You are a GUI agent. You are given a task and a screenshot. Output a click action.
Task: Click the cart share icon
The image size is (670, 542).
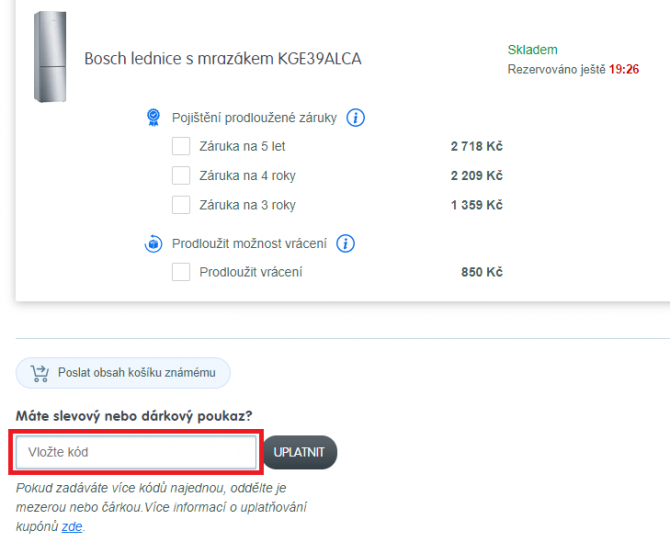click(x=40, y=373)
